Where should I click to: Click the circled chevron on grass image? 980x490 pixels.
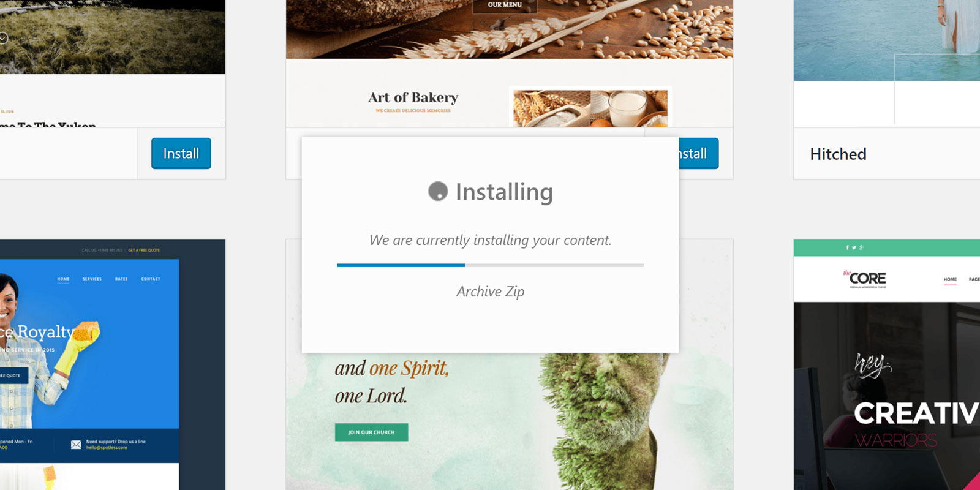3,38
